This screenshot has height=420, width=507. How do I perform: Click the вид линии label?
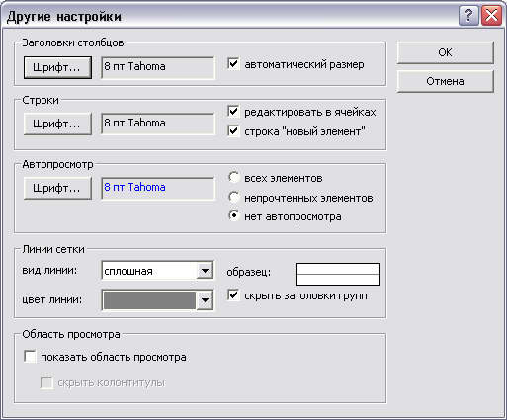[x=49, y=271]
